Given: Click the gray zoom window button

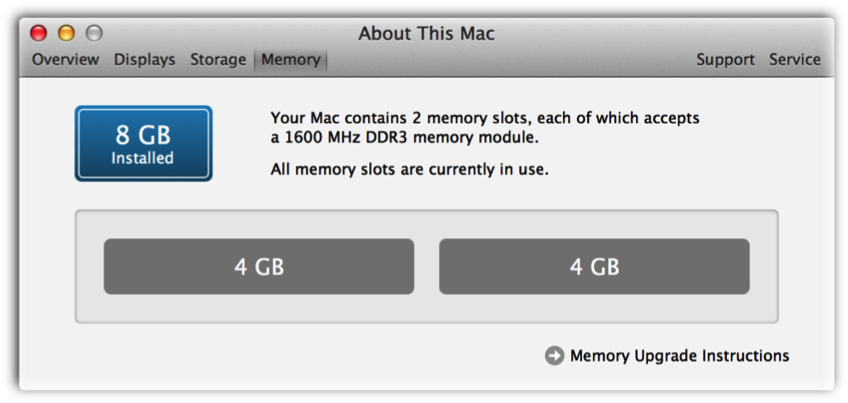Looking at the screenshot, I should pyautogui.click(x=94, y=34).
